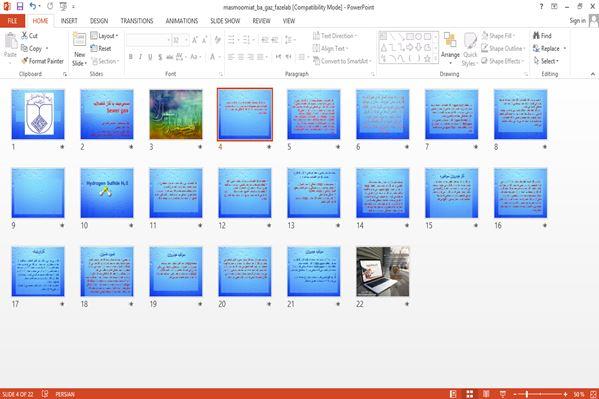Open the Section dropdown
The image size is (599, 399).
click(x=105, y=61)
